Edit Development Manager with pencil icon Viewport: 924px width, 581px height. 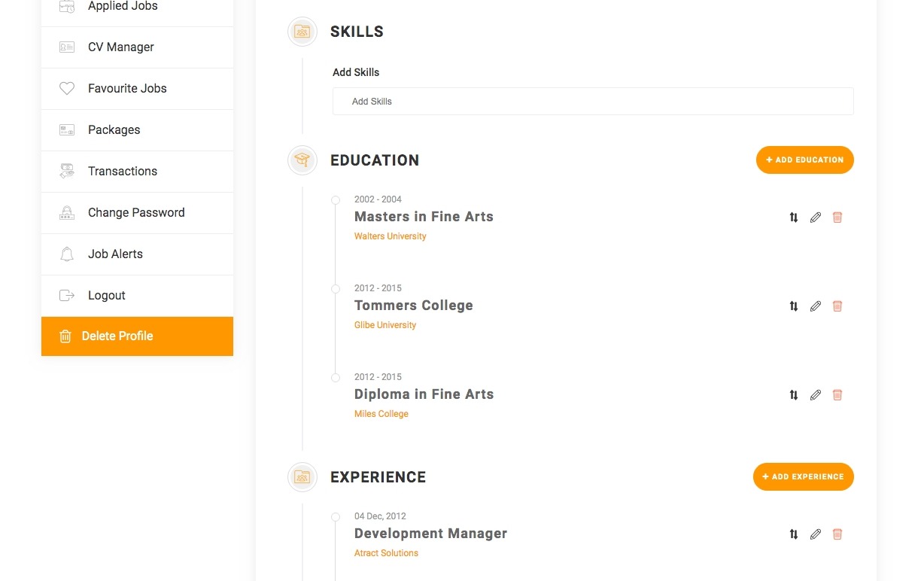point(816,534)
